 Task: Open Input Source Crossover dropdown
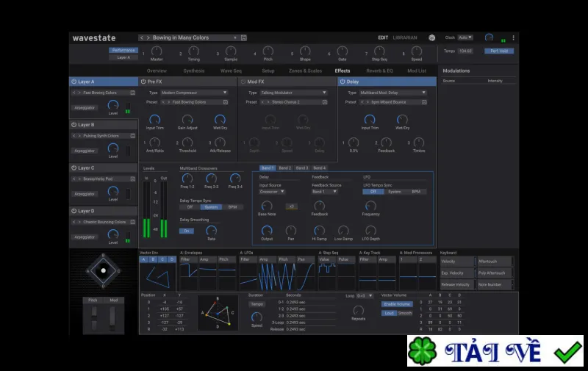click(272, 192)
